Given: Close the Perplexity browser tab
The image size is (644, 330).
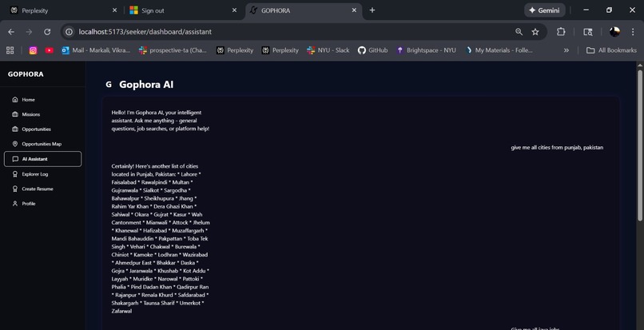Looking at the screenshot, I should coord(114,10).
